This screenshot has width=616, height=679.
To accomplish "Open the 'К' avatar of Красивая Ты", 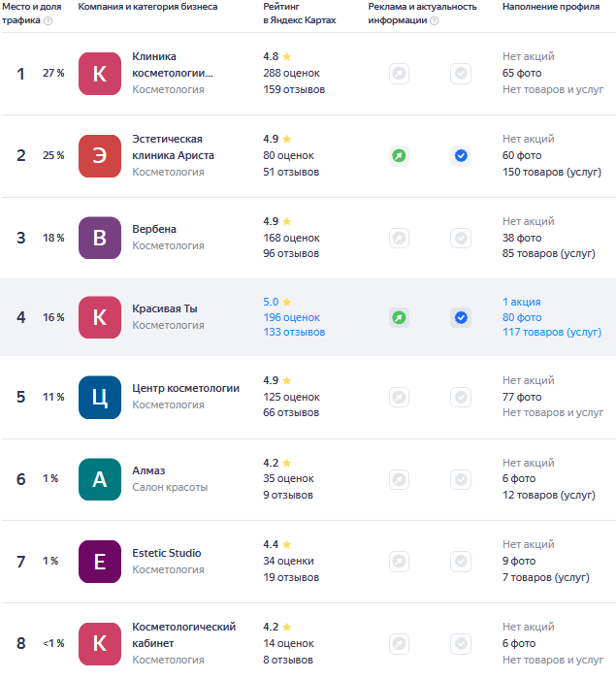I will pyautogui.click(x=100, y=317).
